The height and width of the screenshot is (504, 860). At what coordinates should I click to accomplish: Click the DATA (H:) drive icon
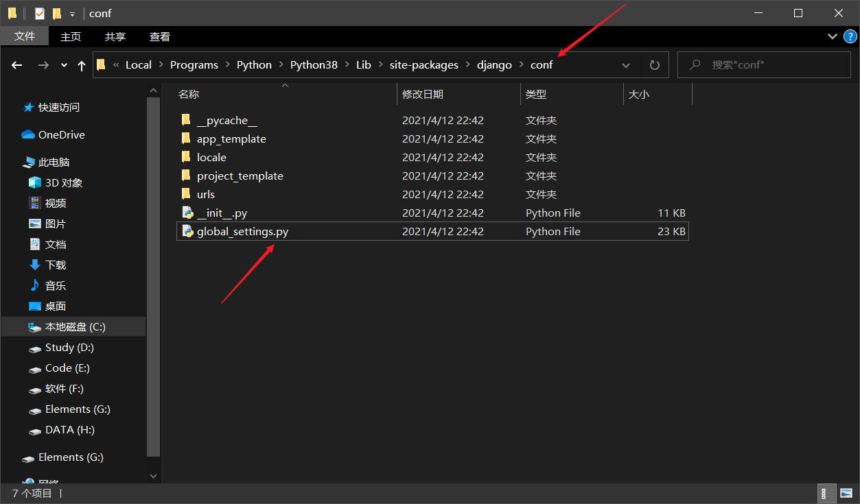tap(35, 431)
